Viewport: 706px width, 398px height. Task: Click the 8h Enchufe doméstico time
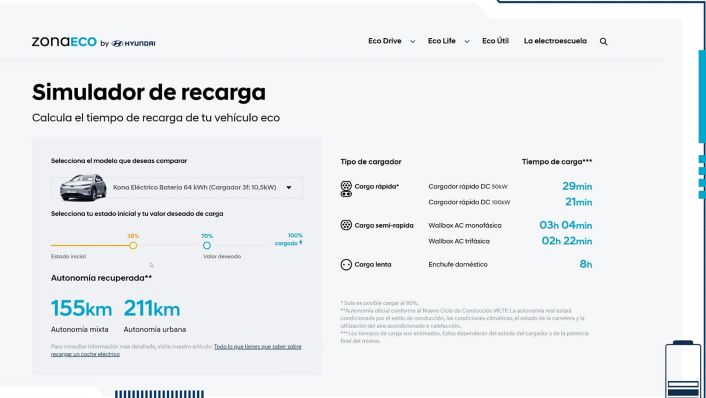click(x=586, y=264)
